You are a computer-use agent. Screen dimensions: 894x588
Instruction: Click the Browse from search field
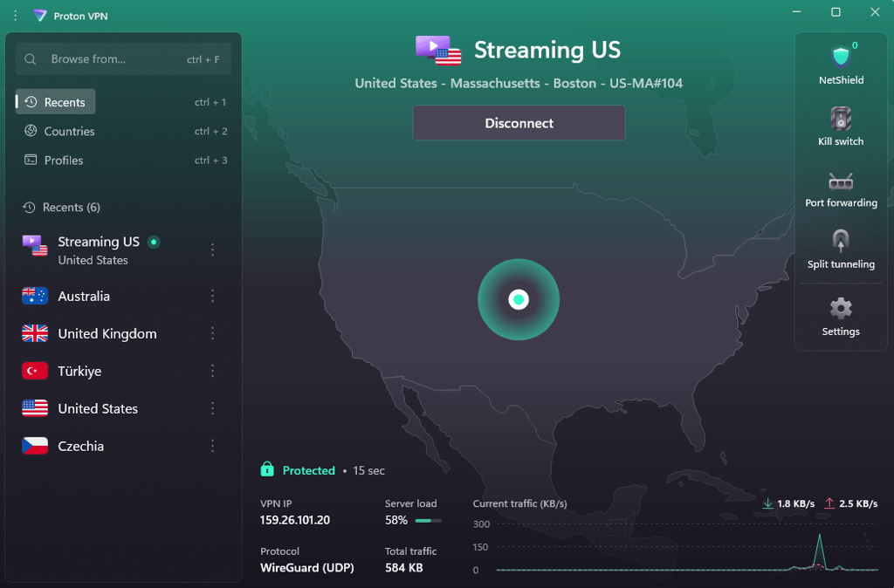[124, 59]
